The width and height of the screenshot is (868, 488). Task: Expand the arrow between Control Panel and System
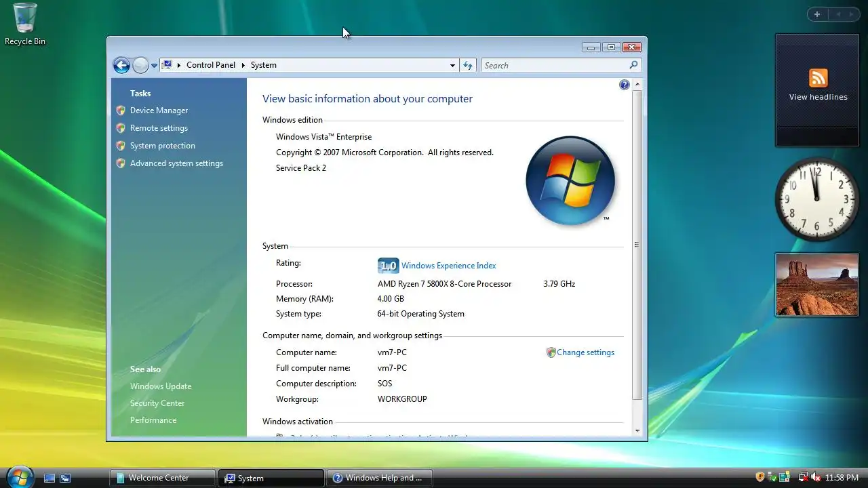point(243,65)
